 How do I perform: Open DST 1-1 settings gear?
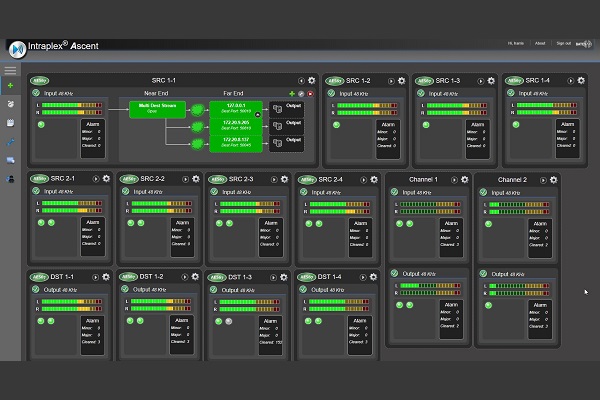(x=106, y=277)
